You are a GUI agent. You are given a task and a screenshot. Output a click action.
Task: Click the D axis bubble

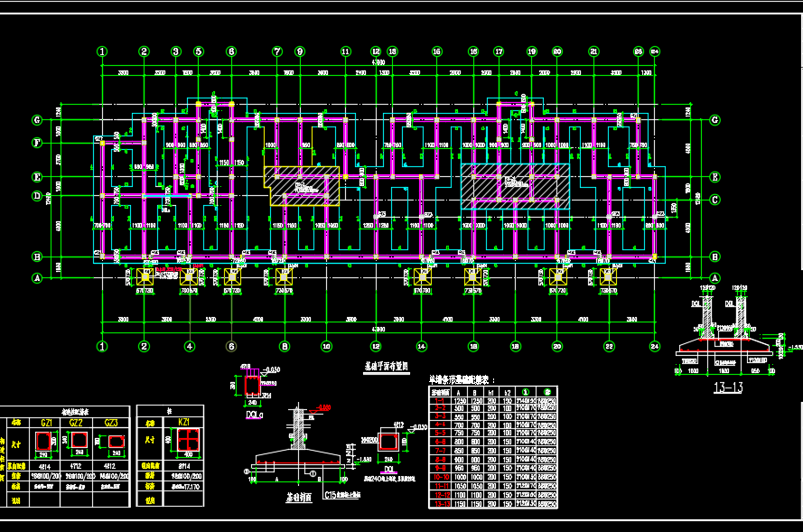[37, 196]
